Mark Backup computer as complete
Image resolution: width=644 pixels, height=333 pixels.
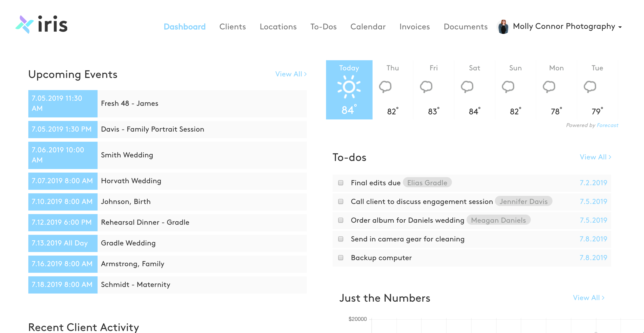(341, 258)
